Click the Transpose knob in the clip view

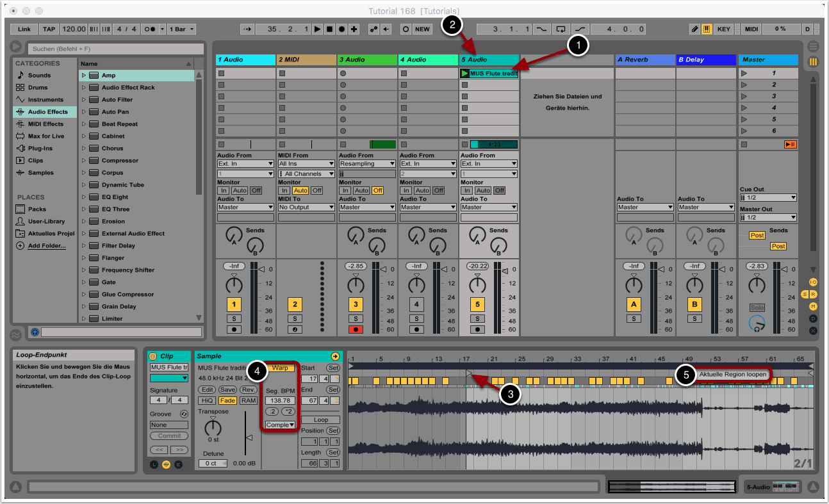[213, 428]
